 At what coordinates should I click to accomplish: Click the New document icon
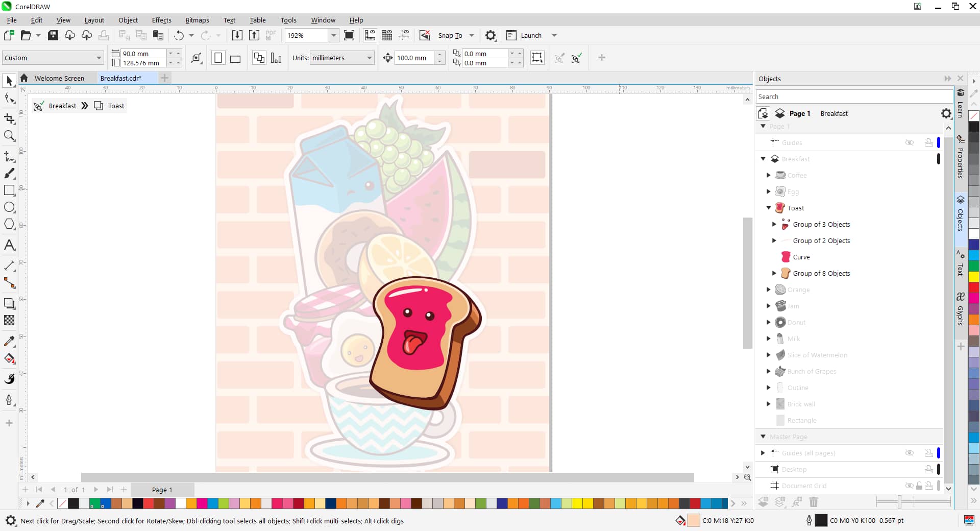coord(9,35)
